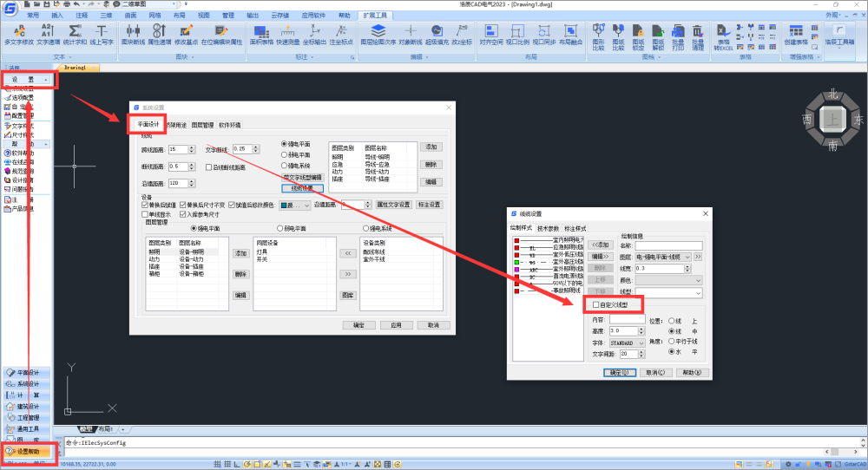Select the 文字递增 tool

(48, 35)
